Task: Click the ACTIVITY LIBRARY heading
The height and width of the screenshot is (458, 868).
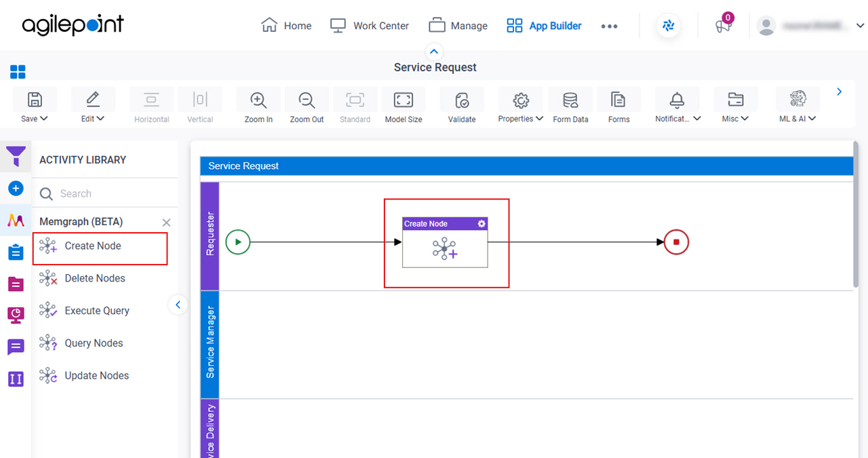Action: (x=83, y=160)
